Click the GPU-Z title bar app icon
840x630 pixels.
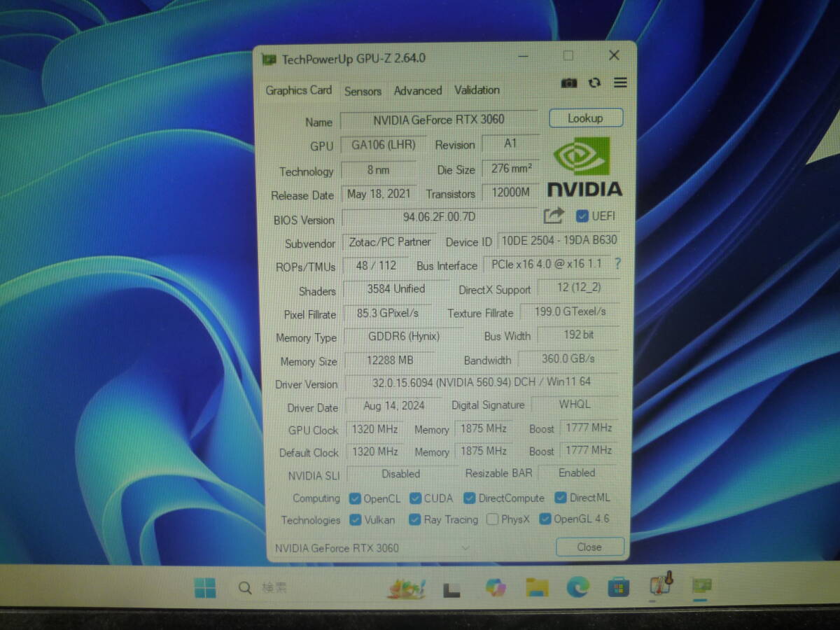click(269, 59)
